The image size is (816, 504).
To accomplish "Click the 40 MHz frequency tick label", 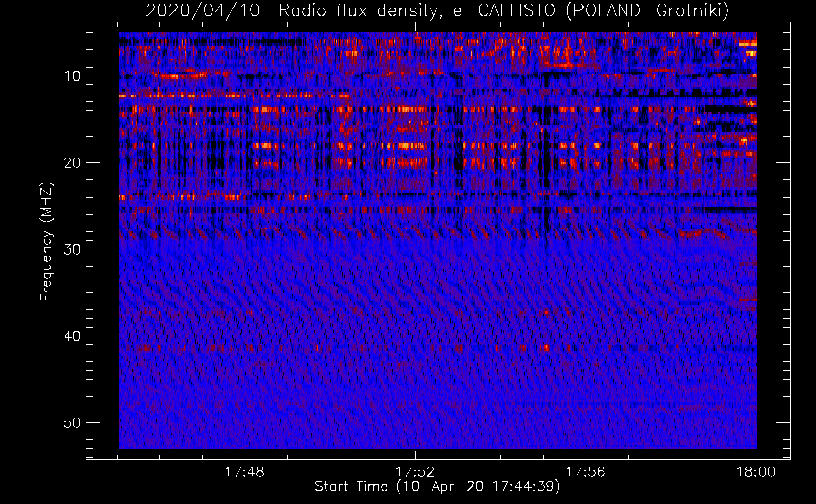I will 73,336.
